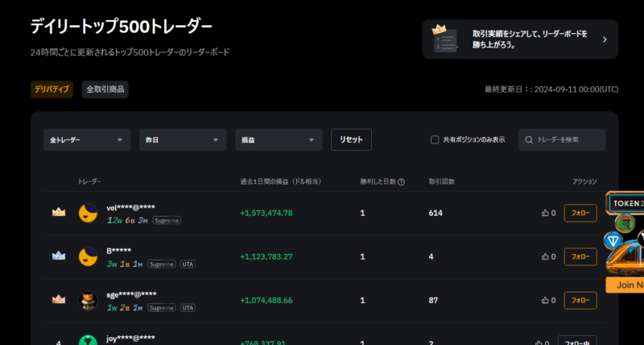Click the リセット button
The height and width of the screenshot is (345, 644).
click(x=351, y=139)
